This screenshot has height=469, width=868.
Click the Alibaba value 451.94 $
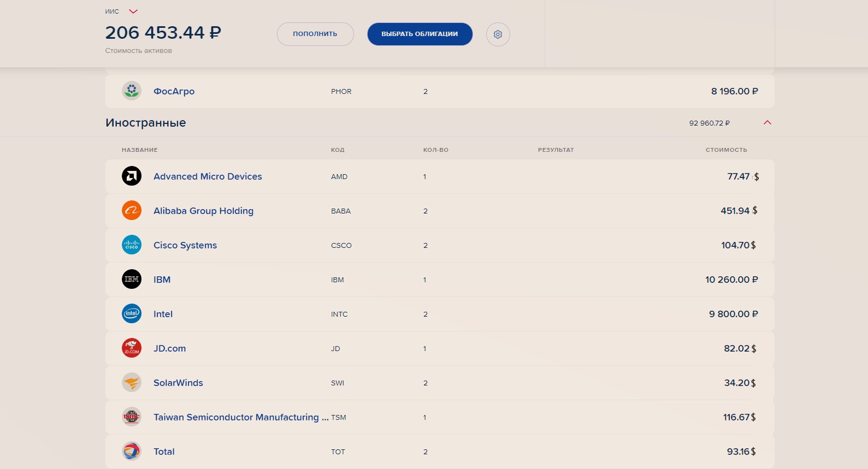739,211
